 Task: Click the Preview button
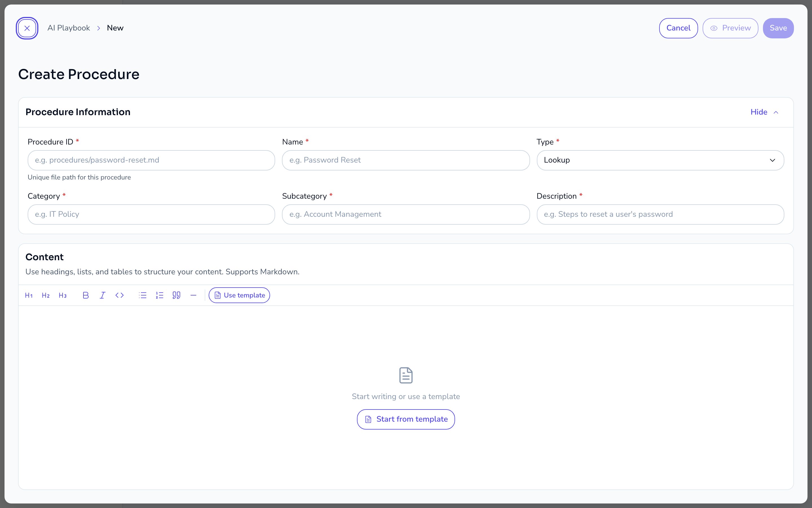[730, 28]
